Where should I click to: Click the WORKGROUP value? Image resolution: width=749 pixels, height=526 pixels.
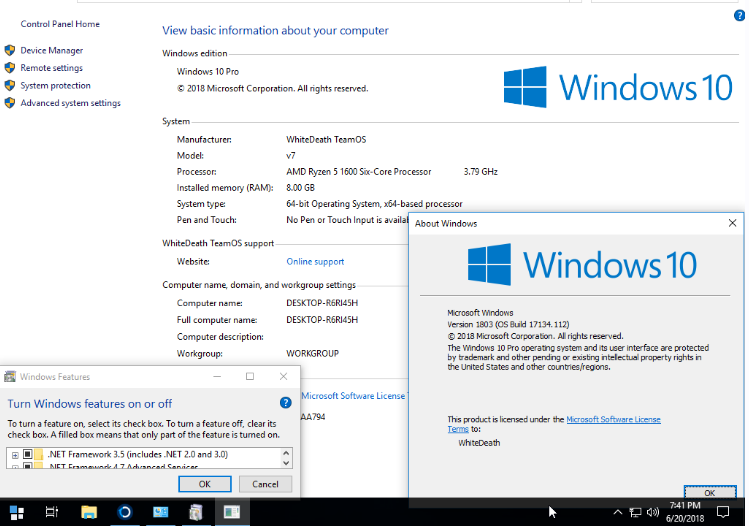[312, 354]
